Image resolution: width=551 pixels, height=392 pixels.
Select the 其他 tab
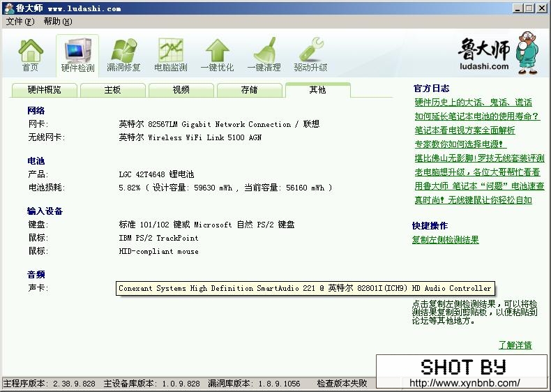[317, 90]
